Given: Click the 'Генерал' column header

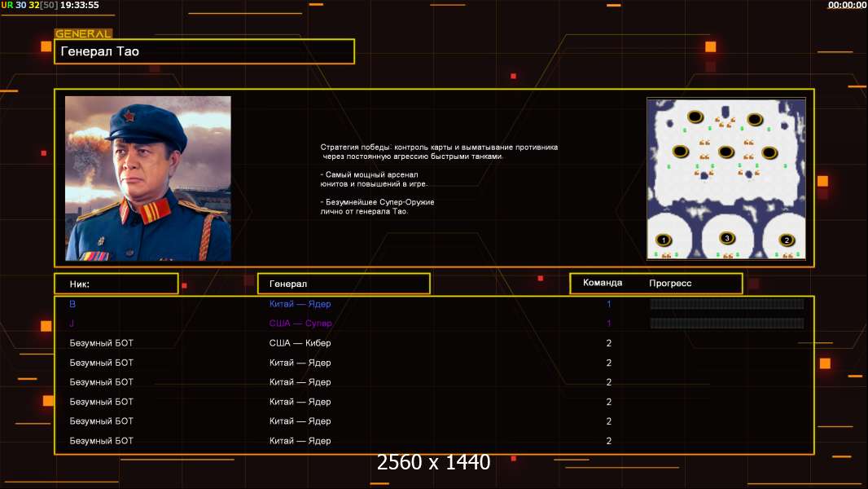Looking at the screenshot, I should [344, 284].
